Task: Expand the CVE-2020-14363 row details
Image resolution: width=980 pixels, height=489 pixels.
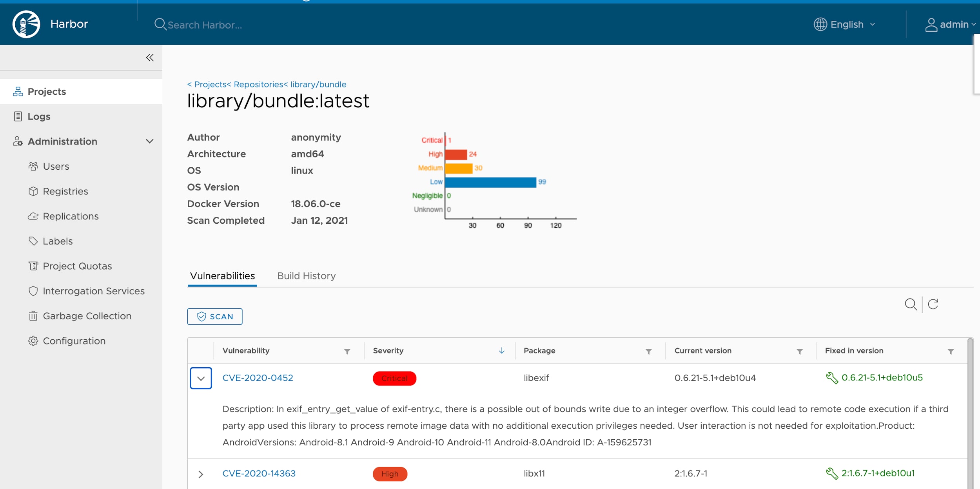Action: click(x=201, y=475)
